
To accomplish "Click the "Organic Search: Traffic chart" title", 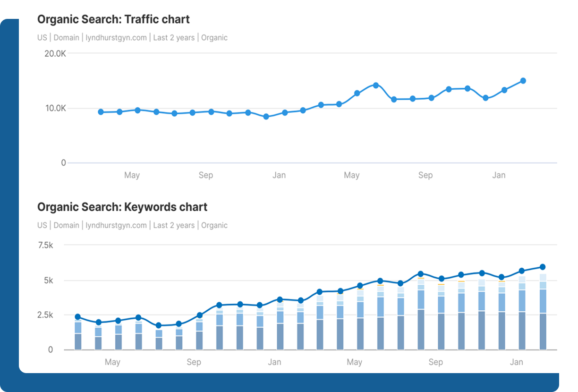I will [x=113, y=20].
